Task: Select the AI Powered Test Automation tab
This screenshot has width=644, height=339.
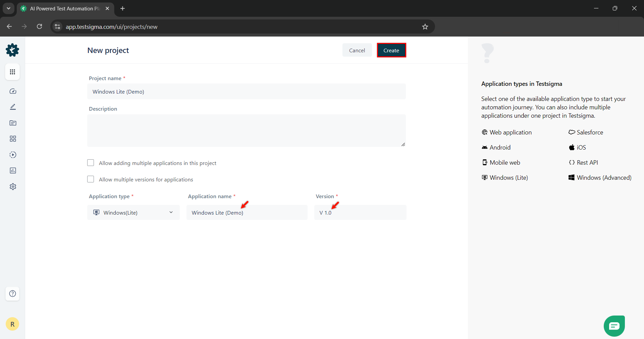Action: click(65, 8)
